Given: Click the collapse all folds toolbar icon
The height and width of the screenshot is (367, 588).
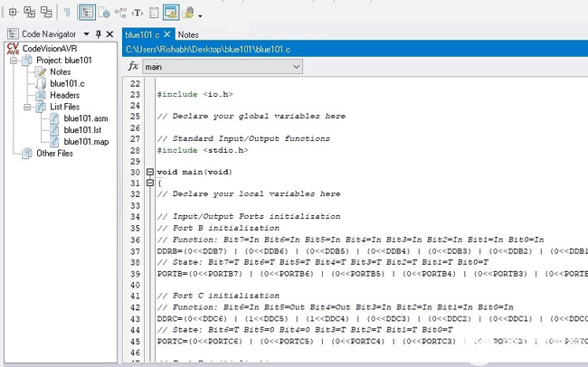Looking at the screenshot, I should point(46,13).
